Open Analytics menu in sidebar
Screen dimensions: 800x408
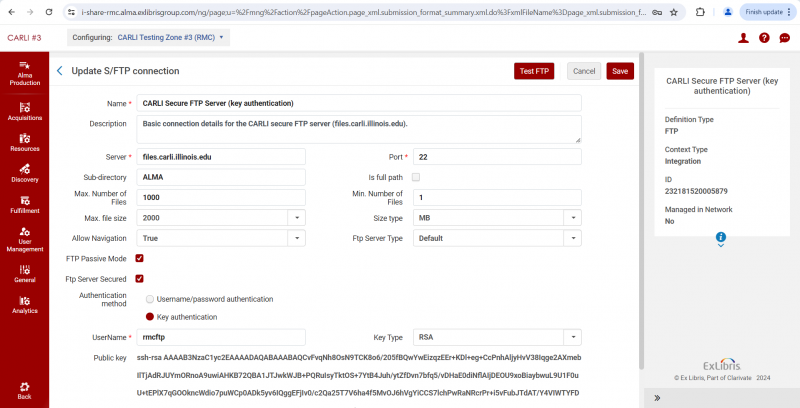tap(24, 304)
